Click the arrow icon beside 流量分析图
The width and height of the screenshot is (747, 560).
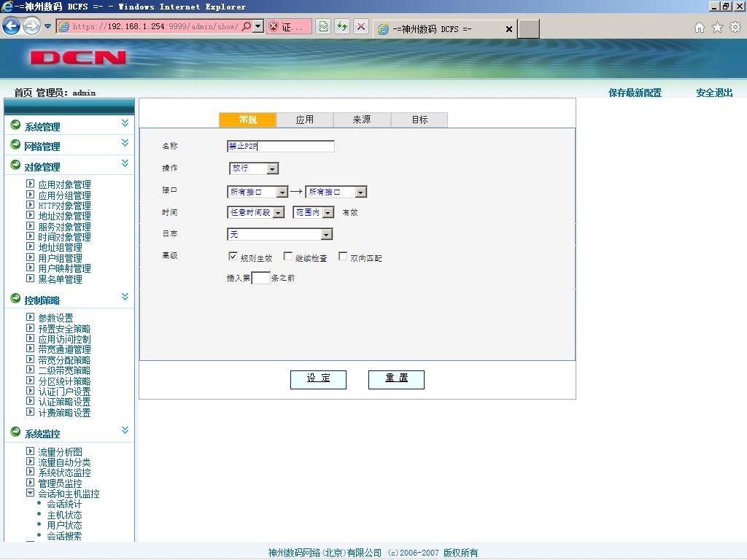point(30,451)
